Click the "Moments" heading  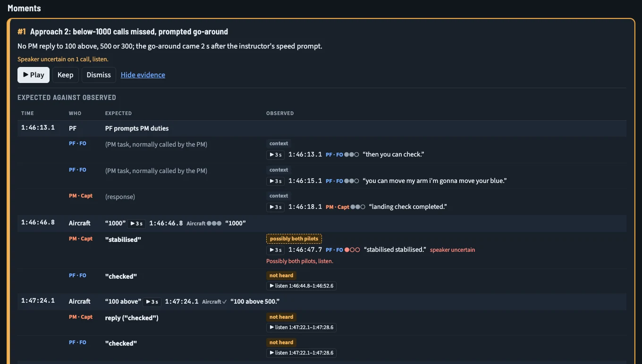point(24,8)
